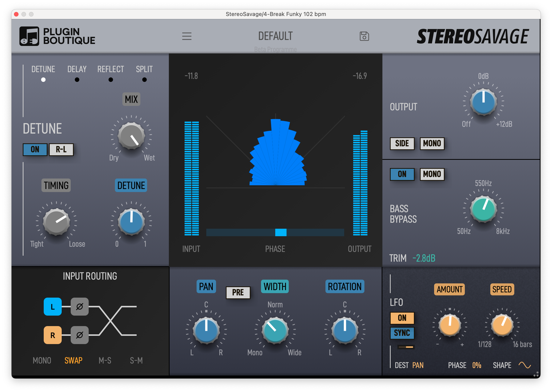
Task: Enable SYNC in the LFO section
Action: (x=402, y=333)
